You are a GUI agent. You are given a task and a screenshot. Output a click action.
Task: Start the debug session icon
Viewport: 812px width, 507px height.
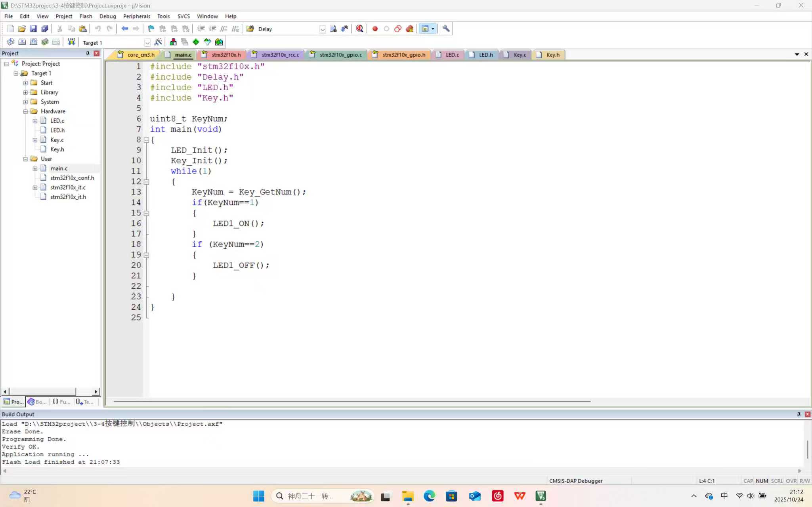(x=359, y=29)
